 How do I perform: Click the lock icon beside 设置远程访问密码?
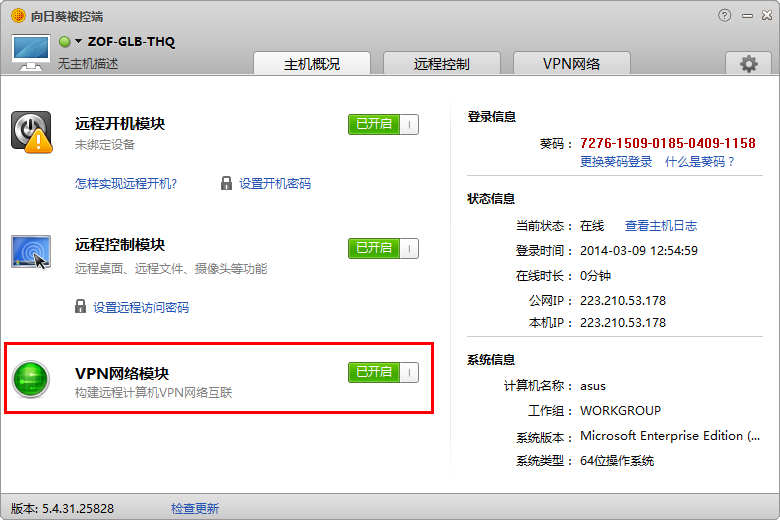coord(81,307)
